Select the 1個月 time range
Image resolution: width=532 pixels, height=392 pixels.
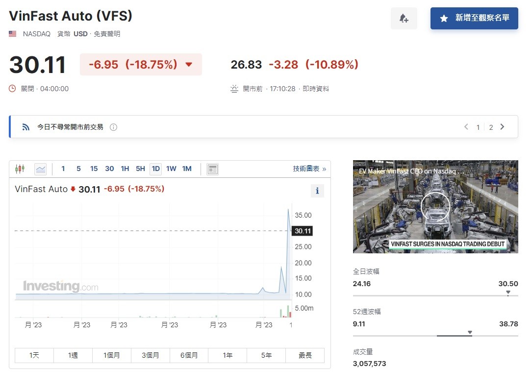[x=112, y=355]
